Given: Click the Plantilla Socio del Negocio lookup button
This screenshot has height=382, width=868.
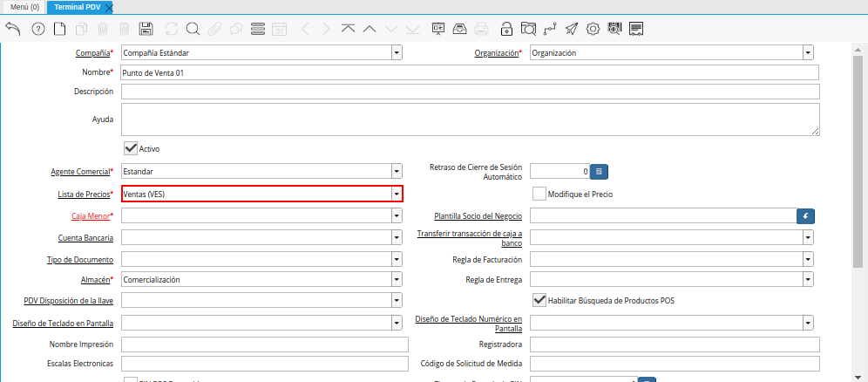Looking at the screenshot, I should (x=806, y=215).
